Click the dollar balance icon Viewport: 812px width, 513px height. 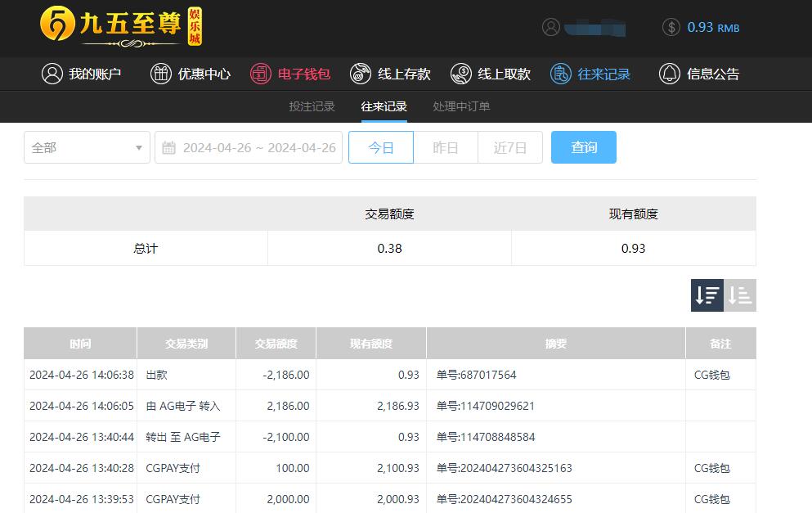671,27
